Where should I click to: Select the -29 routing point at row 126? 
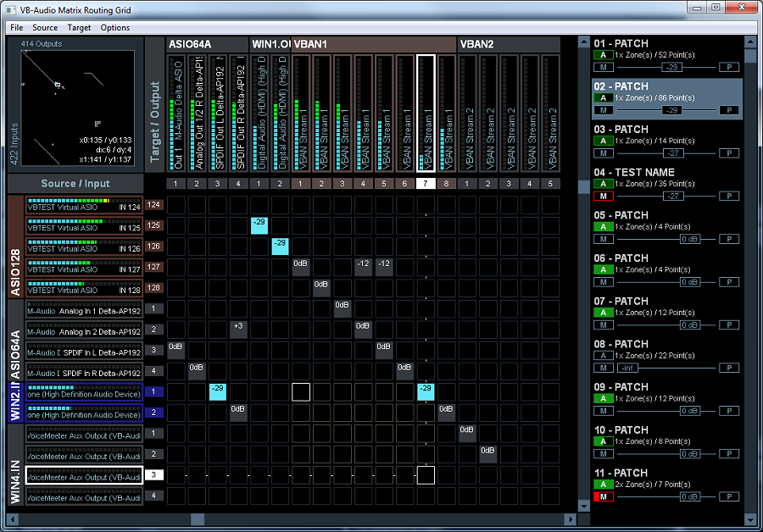(x=280, y=246)
